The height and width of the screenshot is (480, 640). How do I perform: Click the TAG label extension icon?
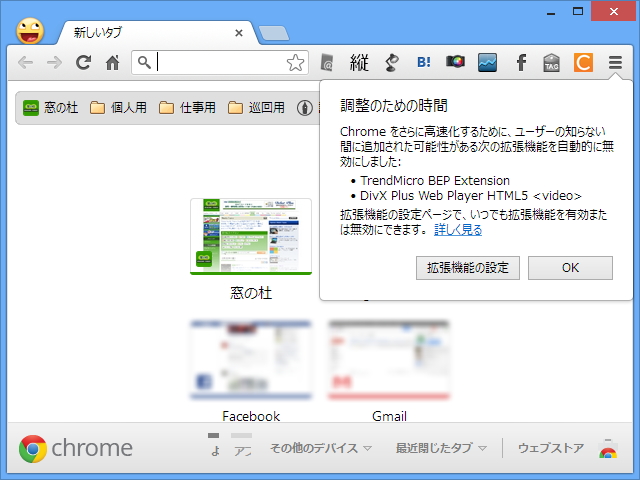pos(551,62)
